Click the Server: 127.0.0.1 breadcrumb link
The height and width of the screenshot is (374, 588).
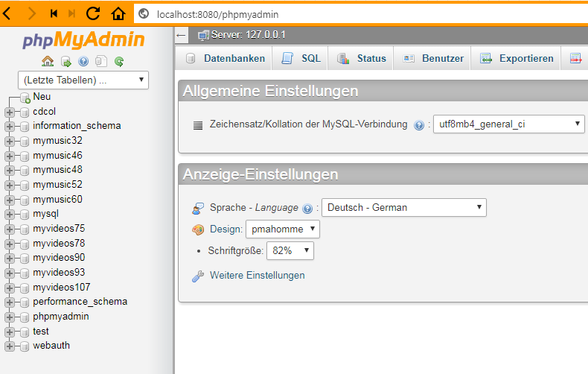[x=249, y=35]
